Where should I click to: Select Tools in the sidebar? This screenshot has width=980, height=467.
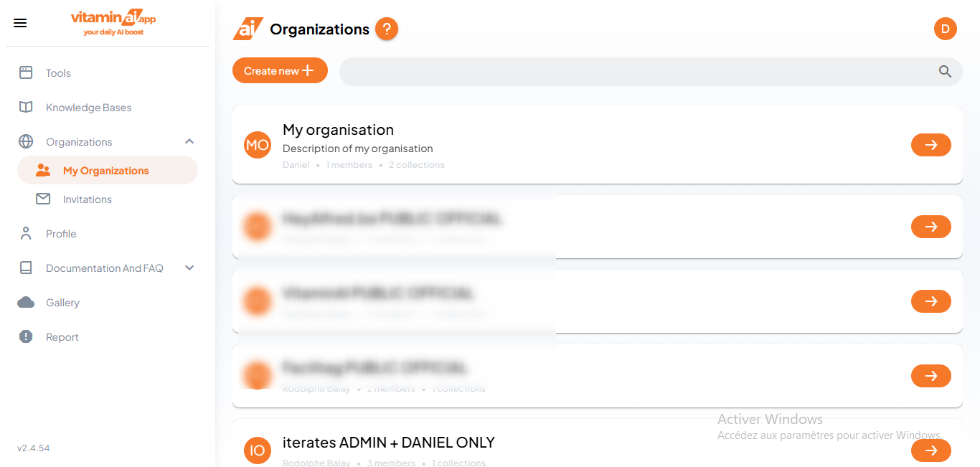[x=57, y=72]
